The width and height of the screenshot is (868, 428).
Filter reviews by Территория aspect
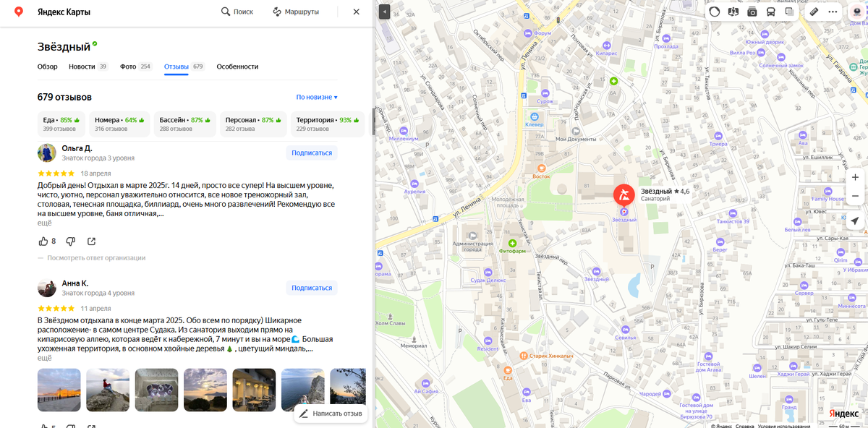click(327, 124)
